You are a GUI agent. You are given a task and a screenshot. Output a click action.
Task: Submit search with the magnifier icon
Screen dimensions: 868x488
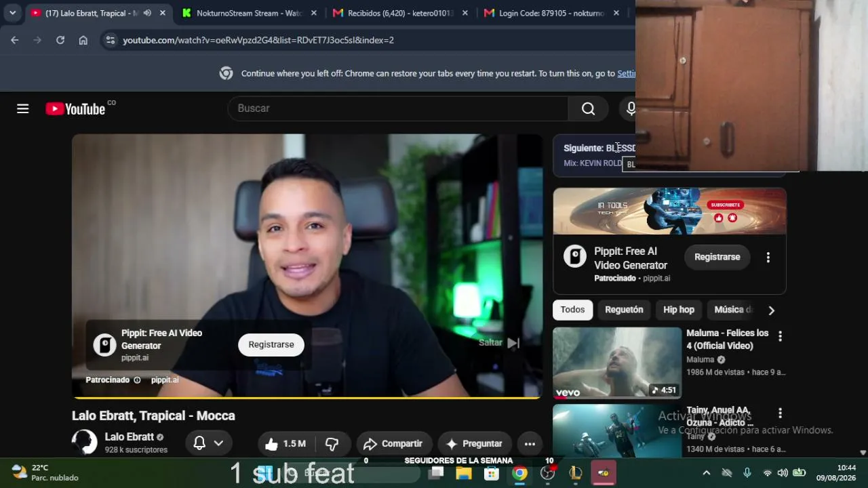(588, 108)
